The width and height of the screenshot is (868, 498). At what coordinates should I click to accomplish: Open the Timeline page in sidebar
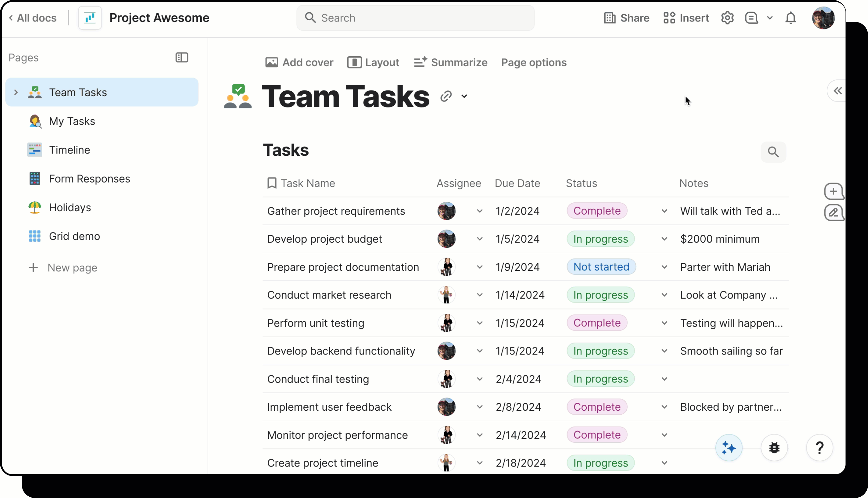pos(69,150)
